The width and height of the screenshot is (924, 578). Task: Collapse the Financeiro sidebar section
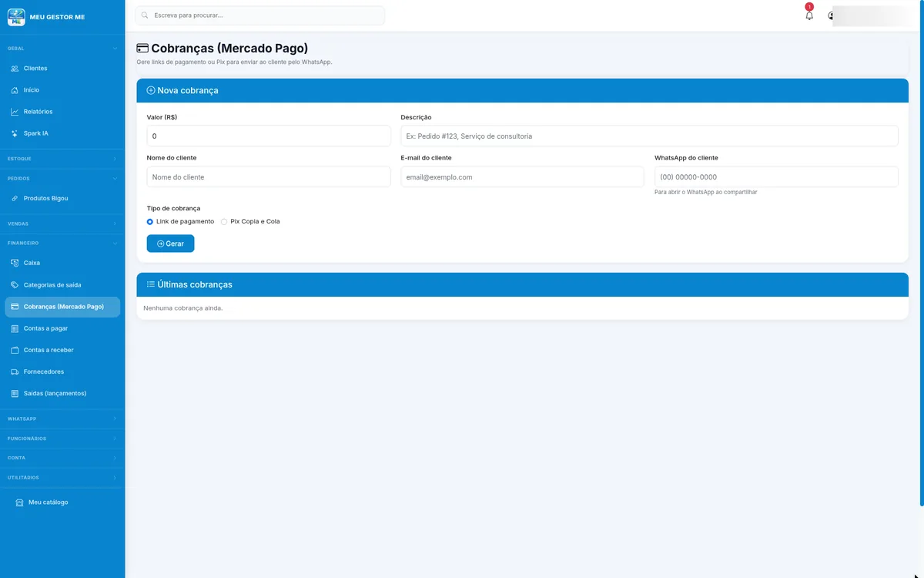coord(62,243)
